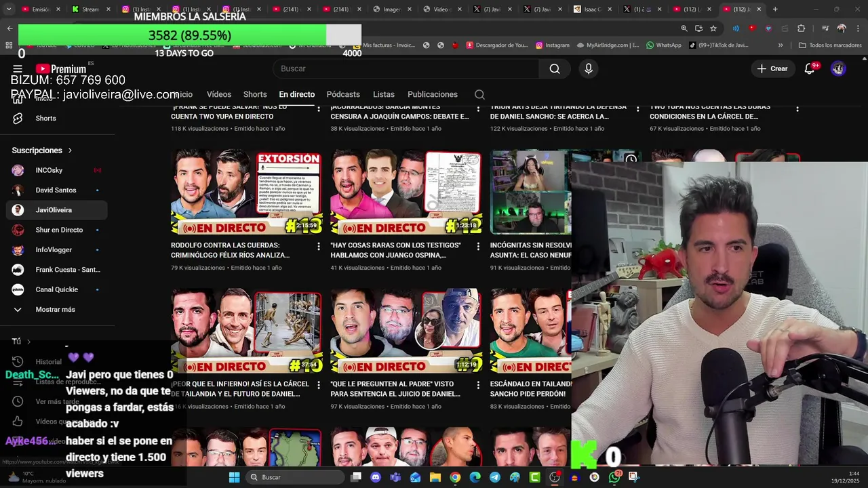Switch to OBS Studio on the taskbar
Screen dimensions: 868x488
[x=555, y=477]
